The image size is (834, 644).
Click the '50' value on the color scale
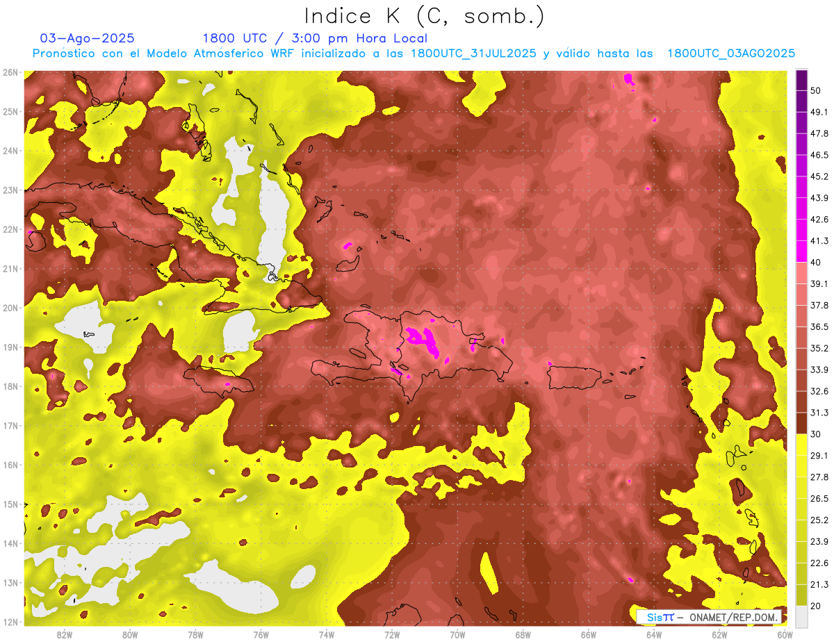click(x=816, y=90)
